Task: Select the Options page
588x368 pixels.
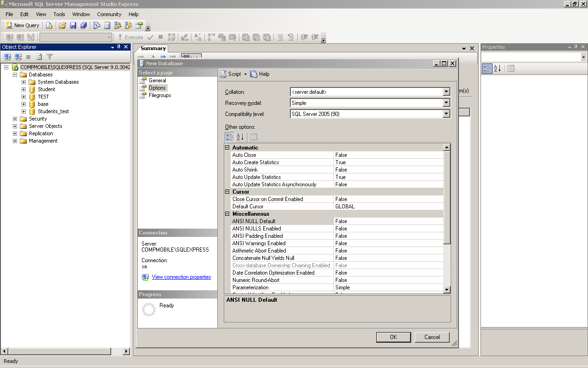Action: [157, 88]
